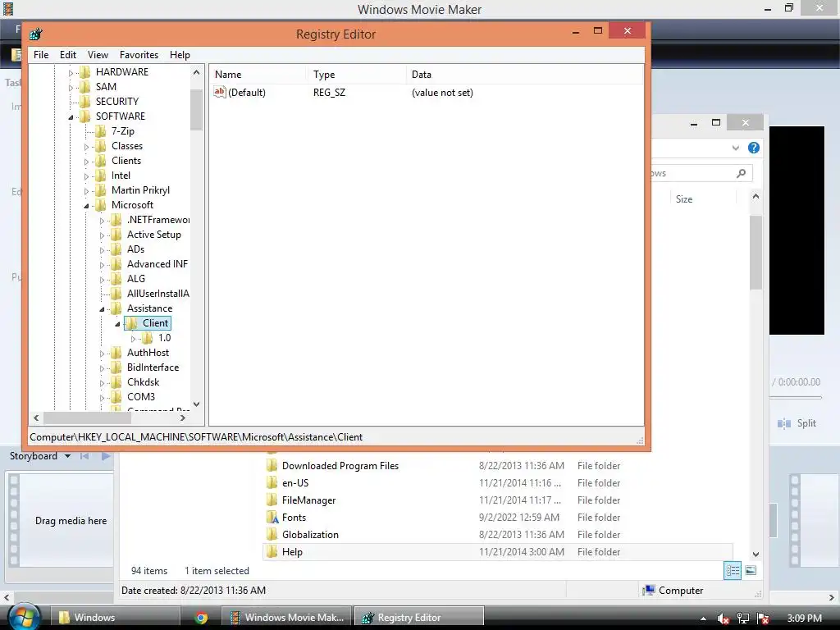The image size is (840, 630).
Task: Open the Help menu in Registry Editor
Action: [180, 55]
